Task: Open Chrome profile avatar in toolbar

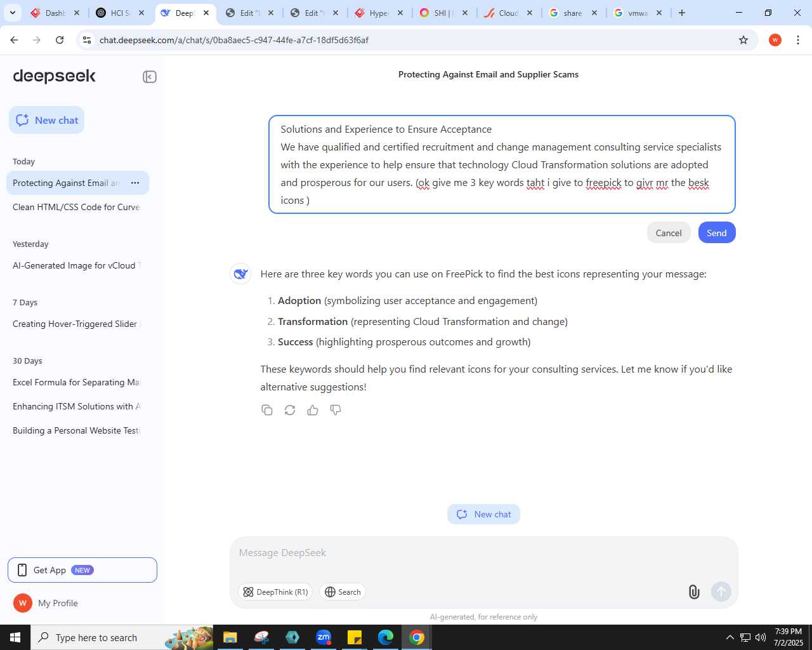Action: [x=775, y=40]
